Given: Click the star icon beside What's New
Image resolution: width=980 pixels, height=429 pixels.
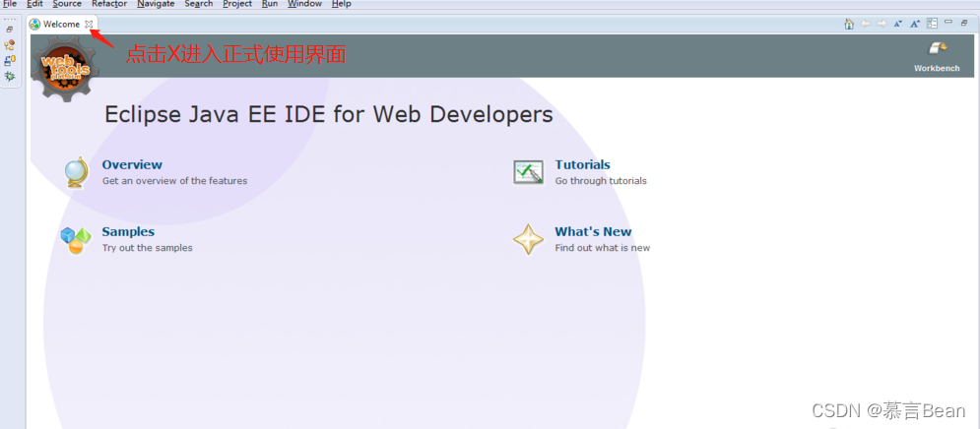Looking at the screenshot, I should pos(528,240).
